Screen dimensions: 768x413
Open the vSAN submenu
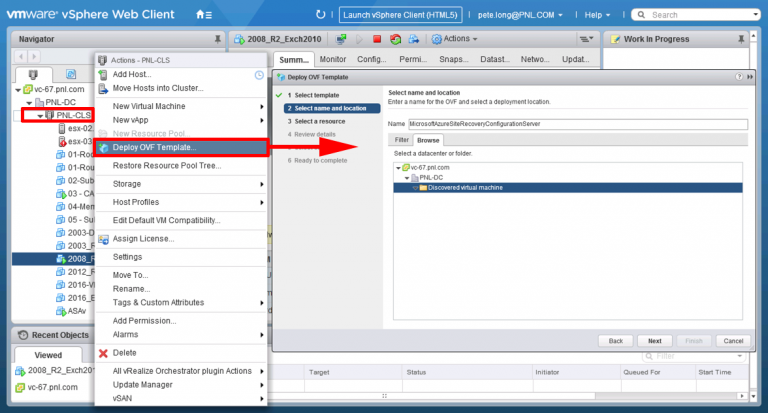click(181, 399)
